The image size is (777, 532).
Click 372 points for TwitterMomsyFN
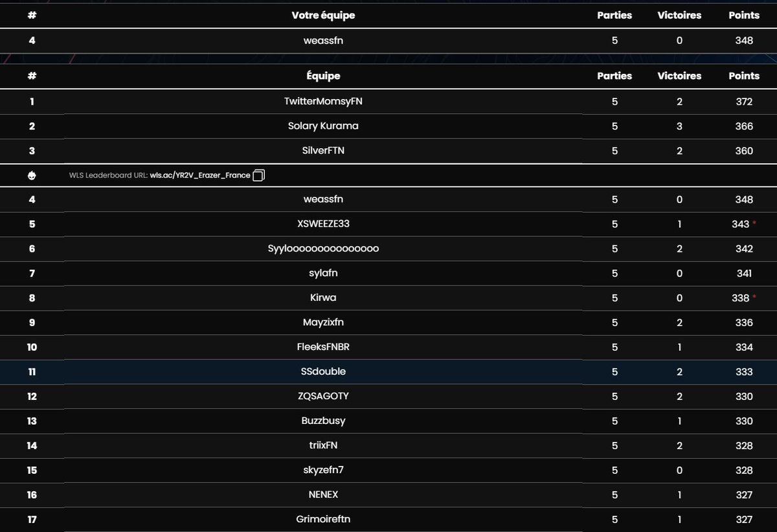click(x=744, y=102)
